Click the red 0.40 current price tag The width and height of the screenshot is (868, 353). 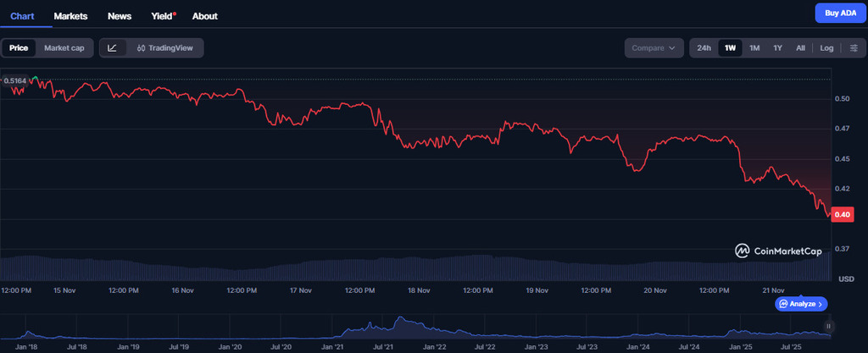[842, 215]
